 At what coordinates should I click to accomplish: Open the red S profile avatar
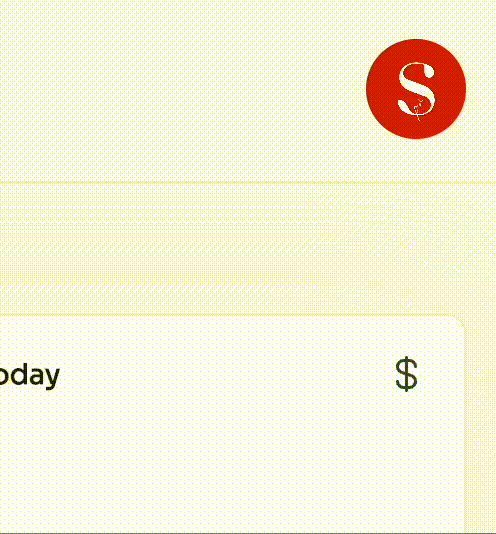pyautogui.click(x=416, y=89)
